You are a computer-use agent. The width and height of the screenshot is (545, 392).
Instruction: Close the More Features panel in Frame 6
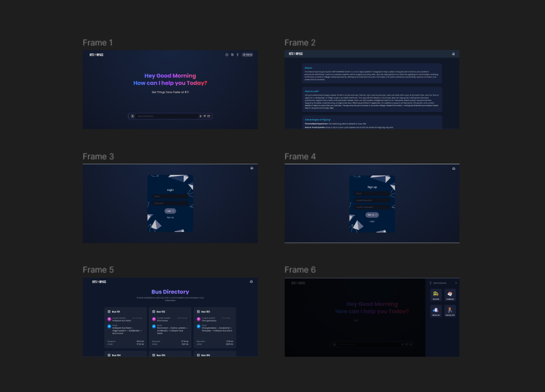click(x=456, y=283)
